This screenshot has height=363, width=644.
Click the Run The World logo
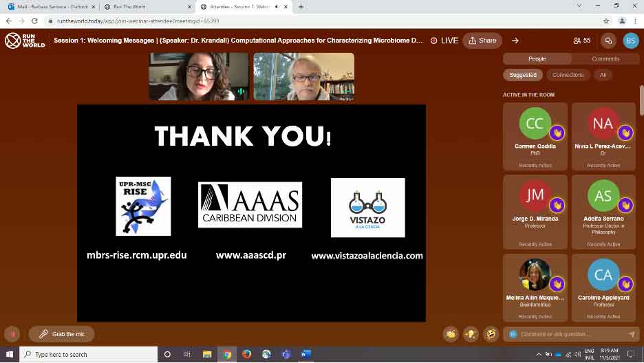point(25,41)
